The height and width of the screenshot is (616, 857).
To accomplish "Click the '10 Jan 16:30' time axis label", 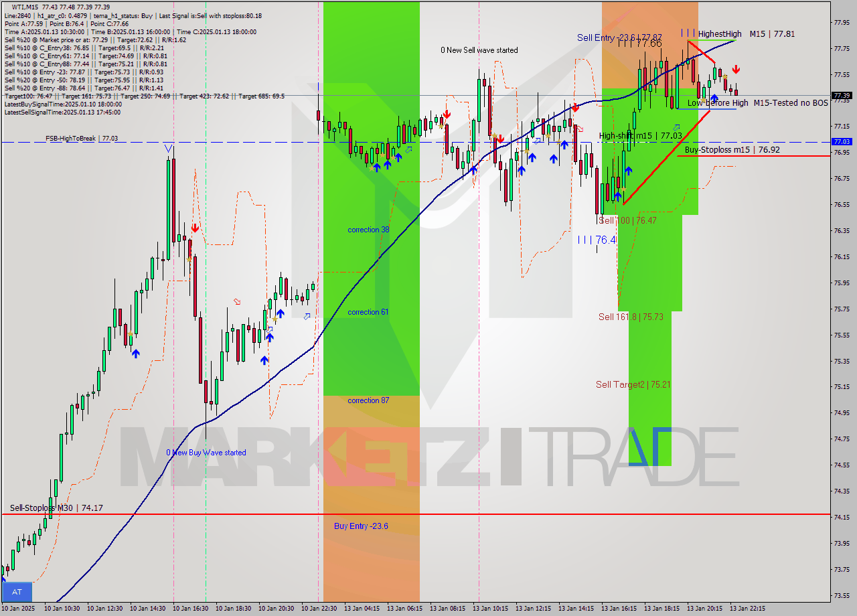I will (x=191, y=609).
